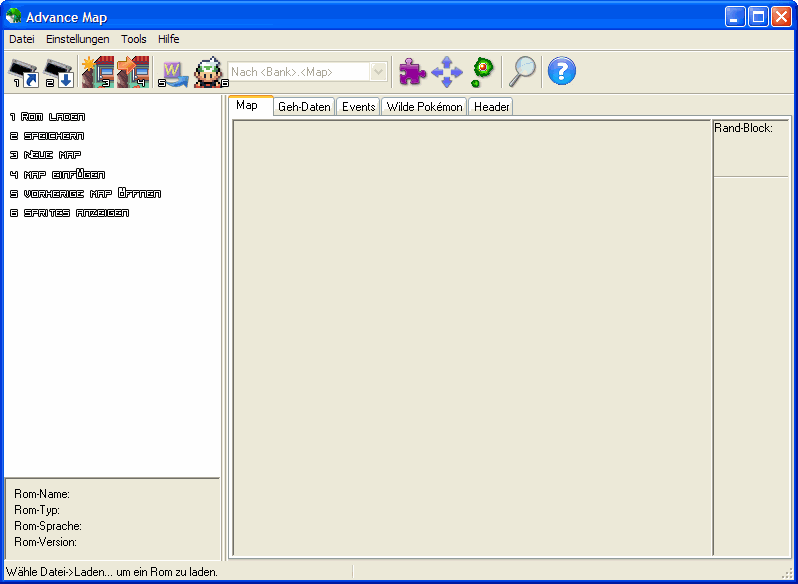The height and width of the screenshot is (584, 798).
Task: Click the window resize grip
Action: 787,574
